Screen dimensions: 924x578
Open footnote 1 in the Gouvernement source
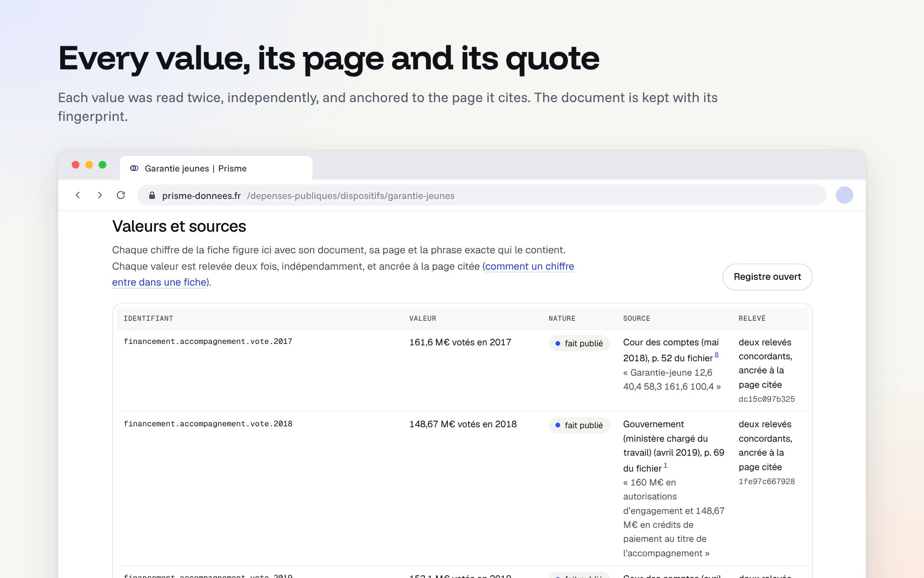[666, 465]
